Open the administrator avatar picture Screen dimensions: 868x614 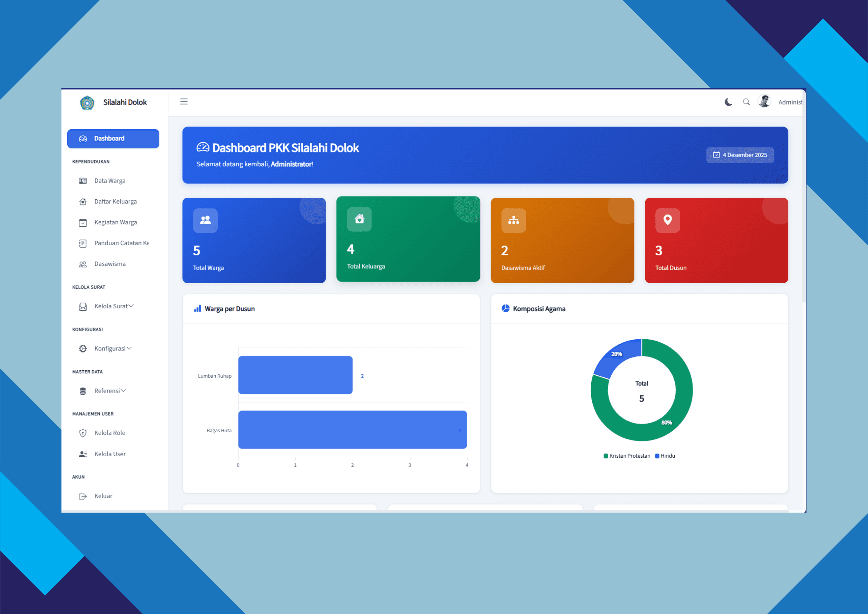tap(764, 101)
